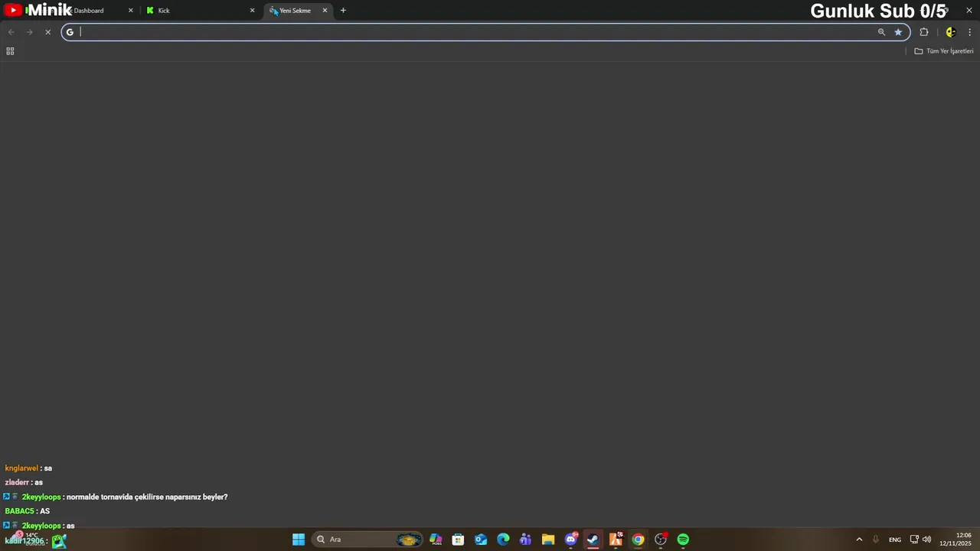Click the bookmark star icon
980x551 pixels.
pos(898,32)
